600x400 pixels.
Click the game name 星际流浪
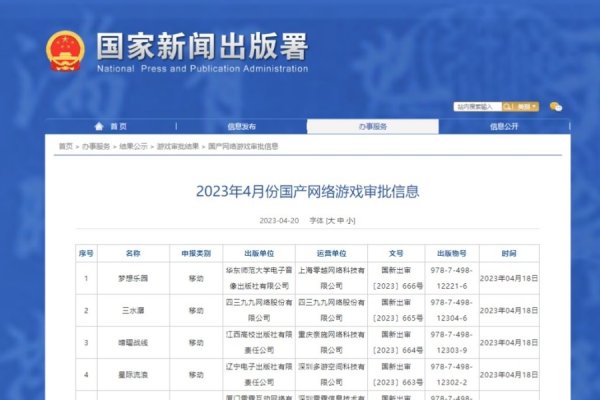[x=133, y=375]
